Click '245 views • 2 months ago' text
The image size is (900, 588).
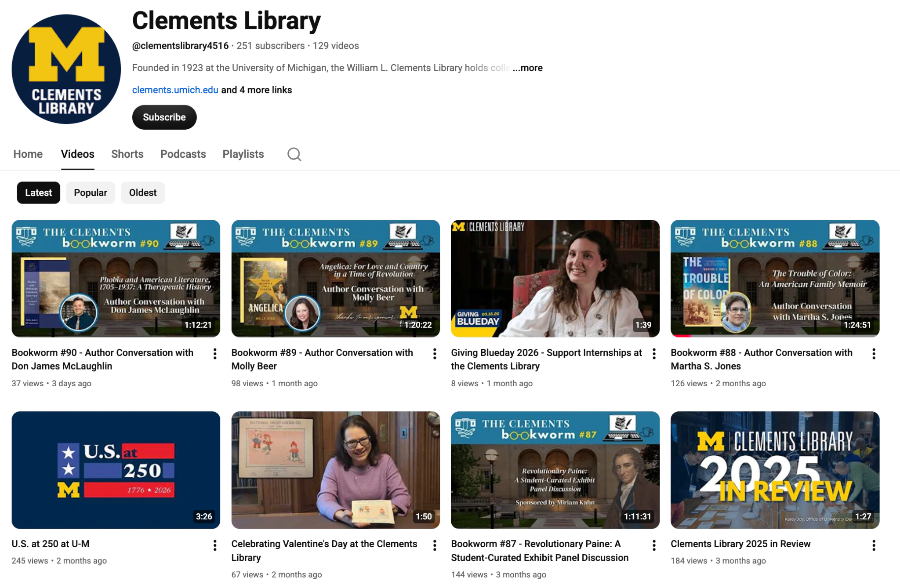click(x=59, y=561)
